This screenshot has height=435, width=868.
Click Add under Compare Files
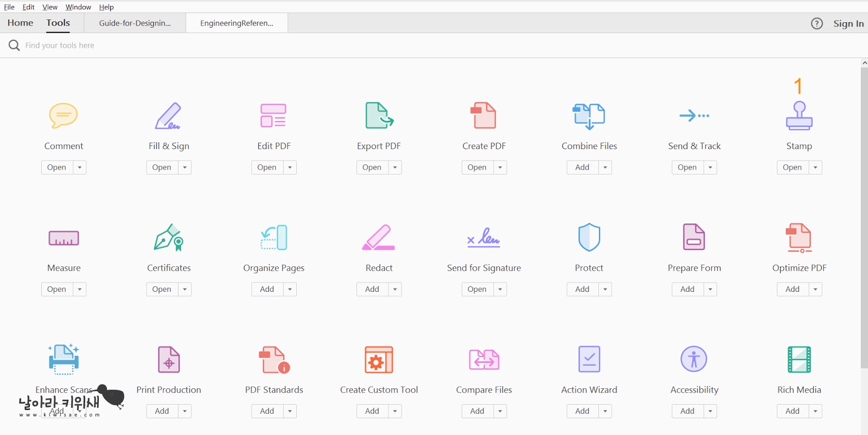click(x=477, y=411)
